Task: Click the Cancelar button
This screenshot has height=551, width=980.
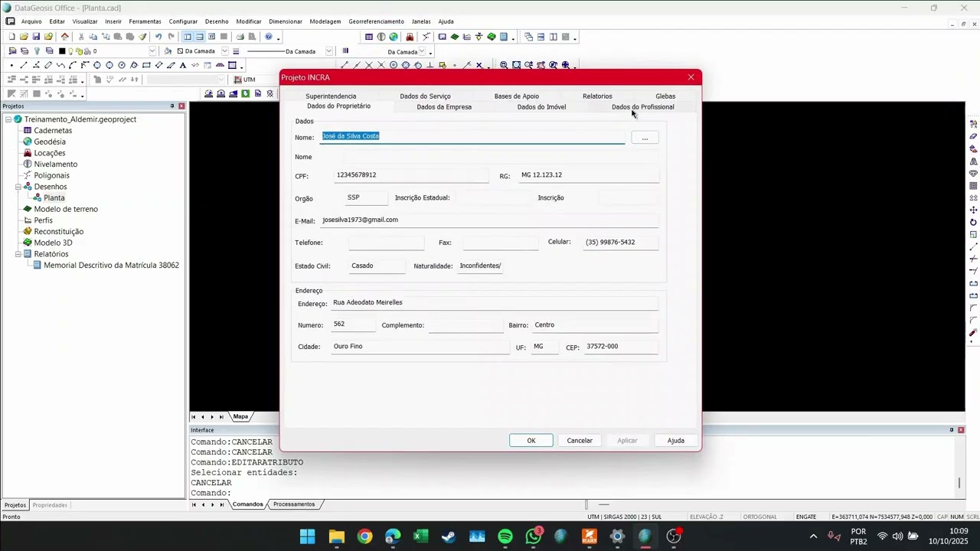Action: point(580,441)
